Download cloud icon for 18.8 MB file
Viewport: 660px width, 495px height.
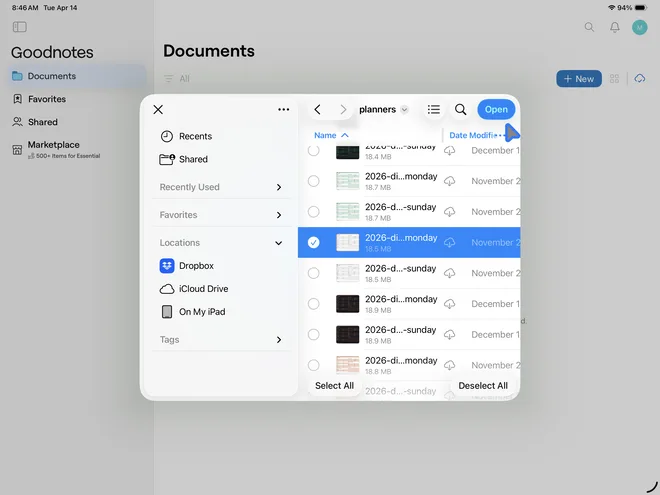click(450, 365)
